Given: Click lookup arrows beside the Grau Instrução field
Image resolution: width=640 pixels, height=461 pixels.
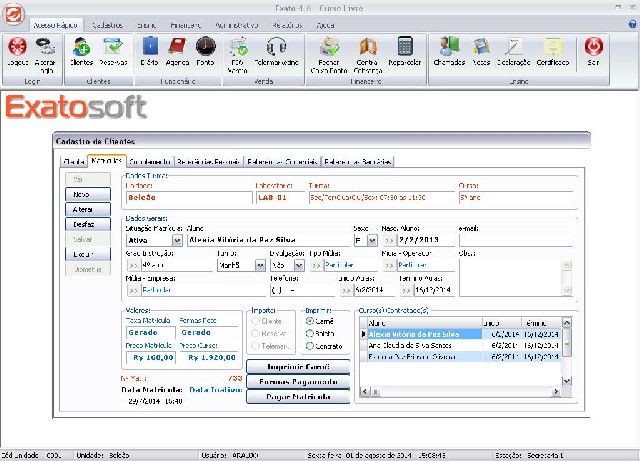Looking at the screenshot, I should [x=133, y=265].
